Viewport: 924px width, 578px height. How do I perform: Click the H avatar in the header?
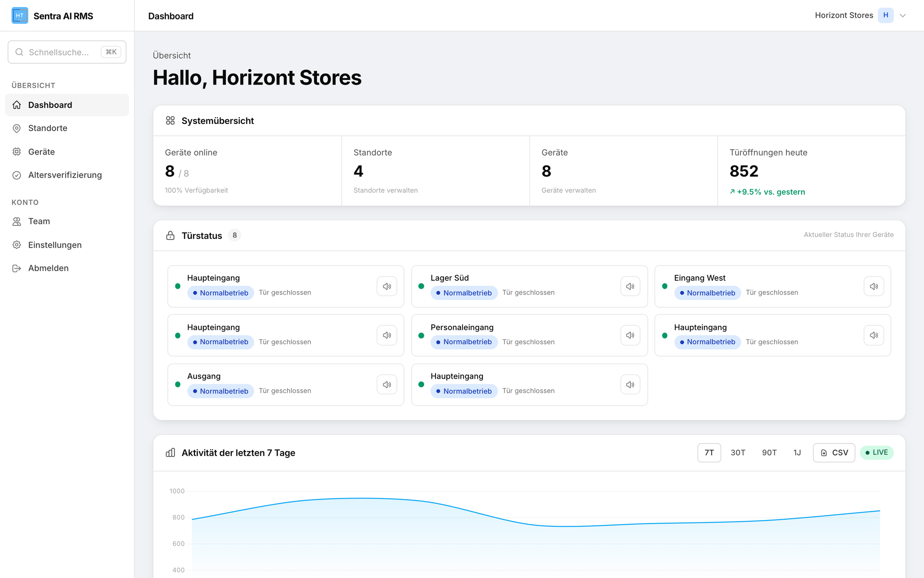[885, 16]
